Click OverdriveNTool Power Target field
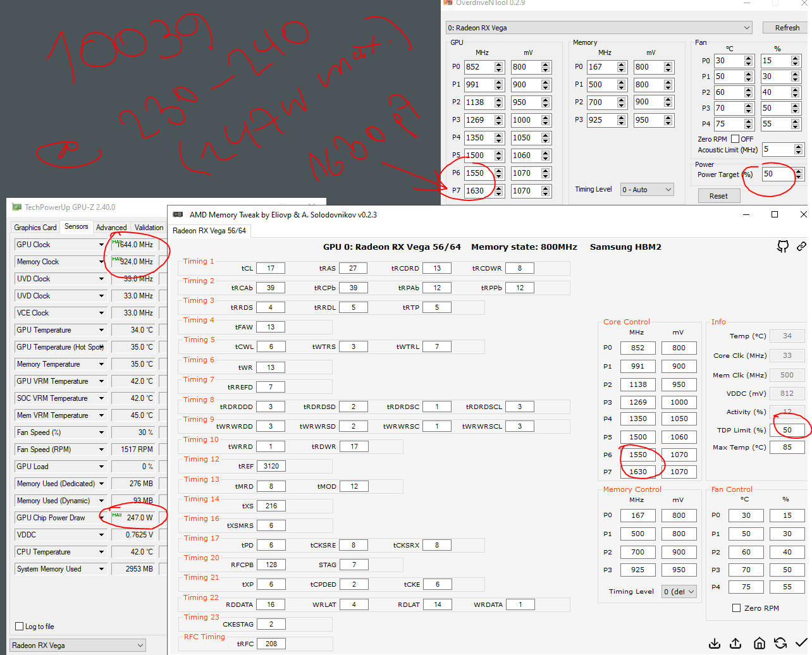The image size is (812, 655). pos(778,174)
